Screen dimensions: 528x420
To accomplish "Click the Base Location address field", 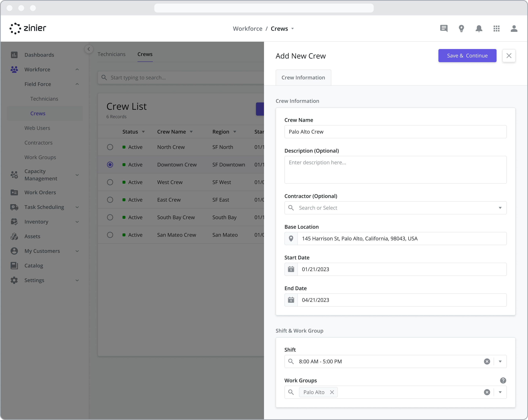I will pos(402,238).
